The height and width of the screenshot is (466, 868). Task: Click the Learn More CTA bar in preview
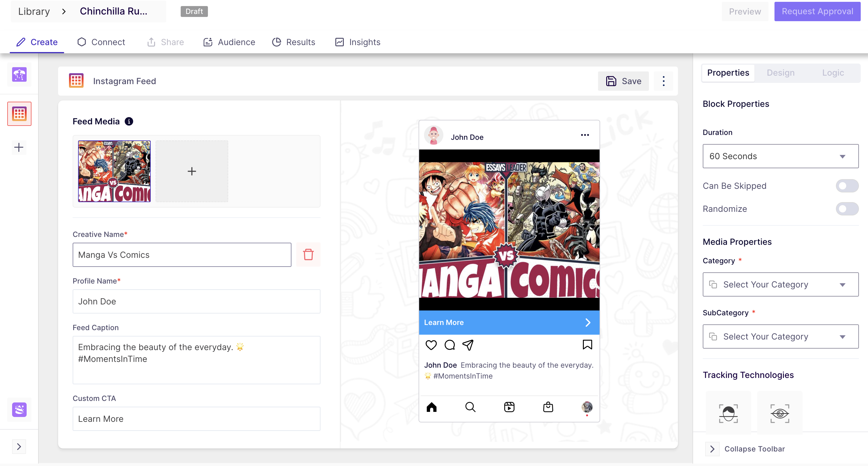pyautogui.click(x=509, y=323)
